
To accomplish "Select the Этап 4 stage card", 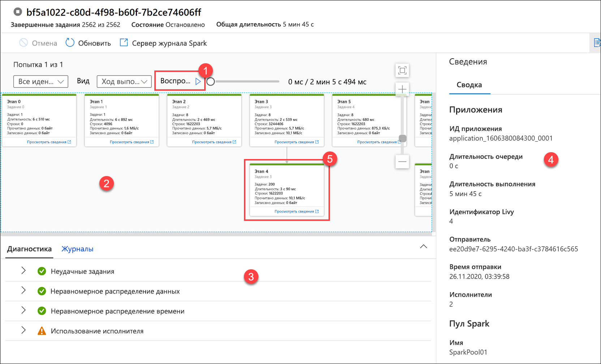I will coord(287,190).
